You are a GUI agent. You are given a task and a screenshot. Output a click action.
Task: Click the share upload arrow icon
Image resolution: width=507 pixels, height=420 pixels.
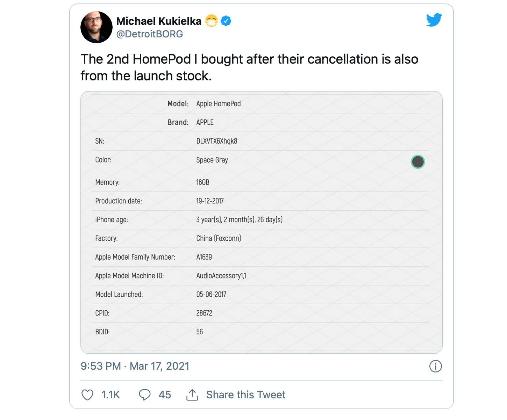tap(192, 395)
